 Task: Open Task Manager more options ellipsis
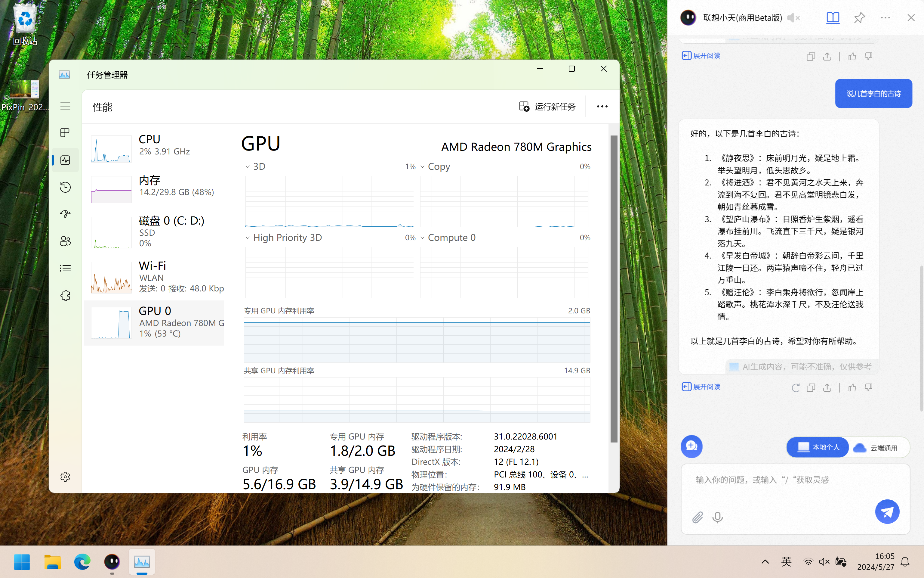point(602,107)
